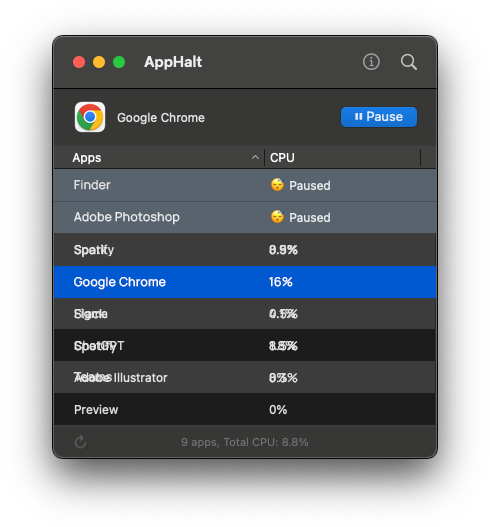Close the AppHalt window with red button

point(79,62)
